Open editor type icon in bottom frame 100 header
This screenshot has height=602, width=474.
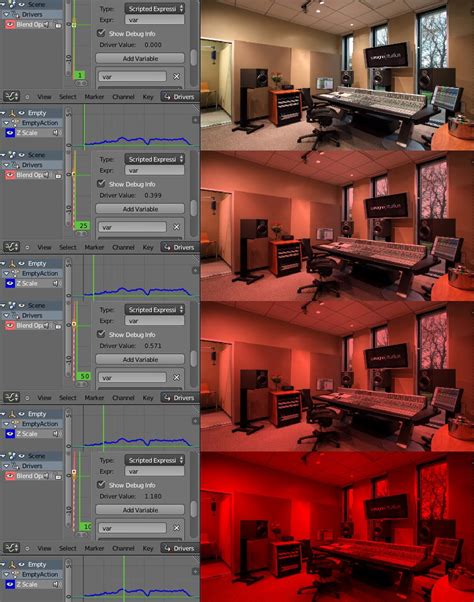pos(12,548)
